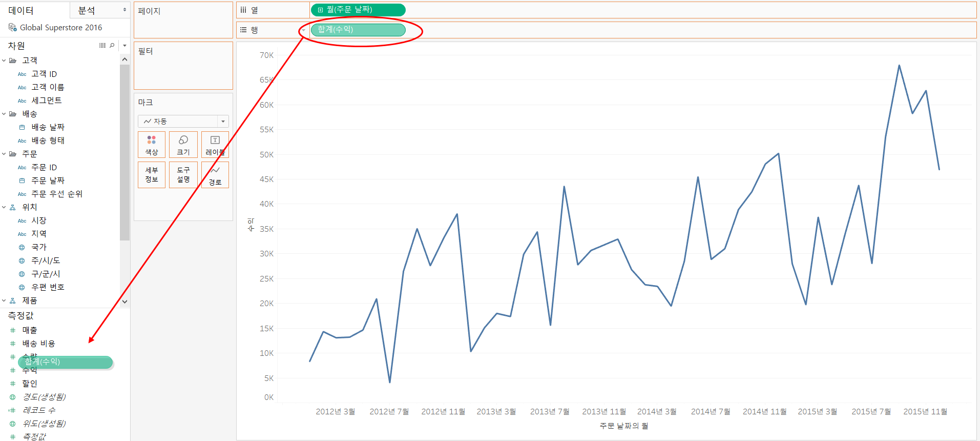The height and width of the screenshot is (441, 980).
Task: Click the x-axis title 주문 날짜의 월
Action: 624,426
